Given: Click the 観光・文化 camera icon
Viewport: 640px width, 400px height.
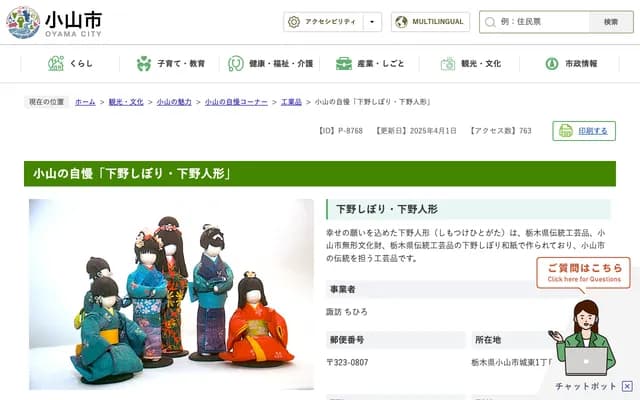Looking at the screenshot, I should (448, 64).
